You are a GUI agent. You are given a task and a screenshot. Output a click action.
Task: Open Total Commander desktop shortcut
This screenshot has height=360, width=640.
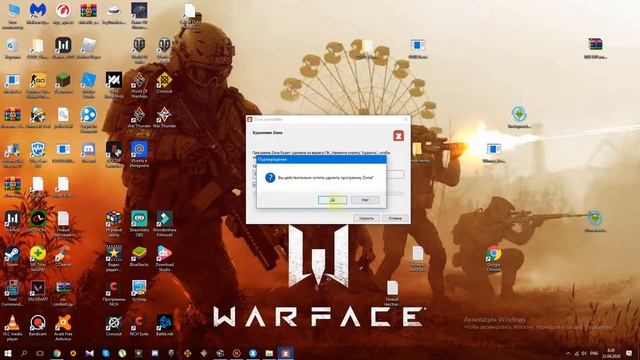[12, 293]
